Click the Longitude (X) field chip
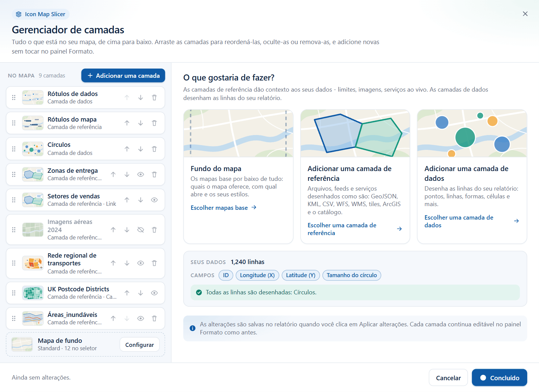Screen dimensions: 539x392 click(257, 275)
